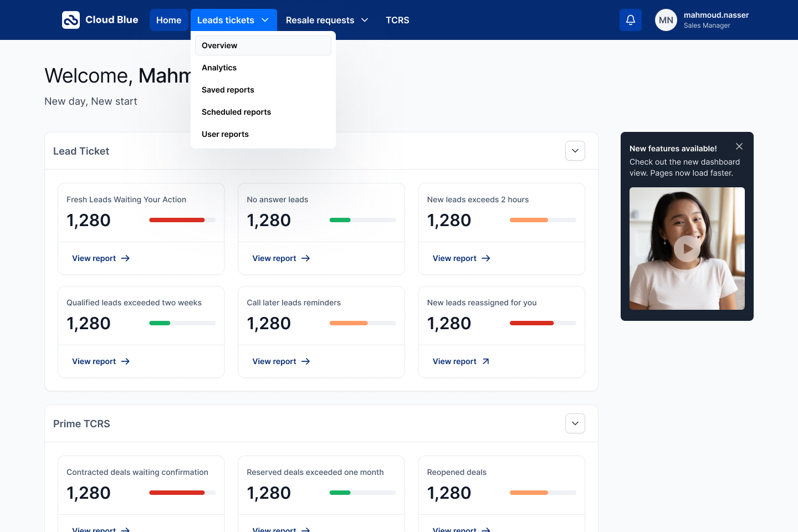The width and height of the screenshot is (798, 532).
Task: Click the green progress bar in No answer leads
Action: [362, 220]
